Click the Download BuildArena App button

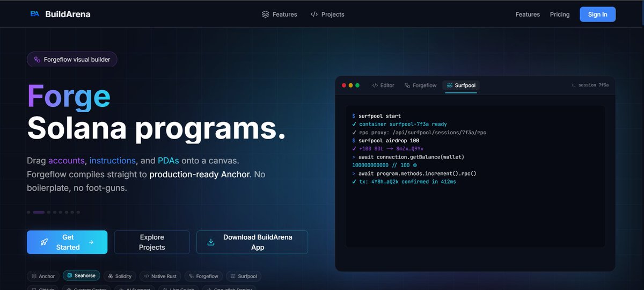point(252,242)
